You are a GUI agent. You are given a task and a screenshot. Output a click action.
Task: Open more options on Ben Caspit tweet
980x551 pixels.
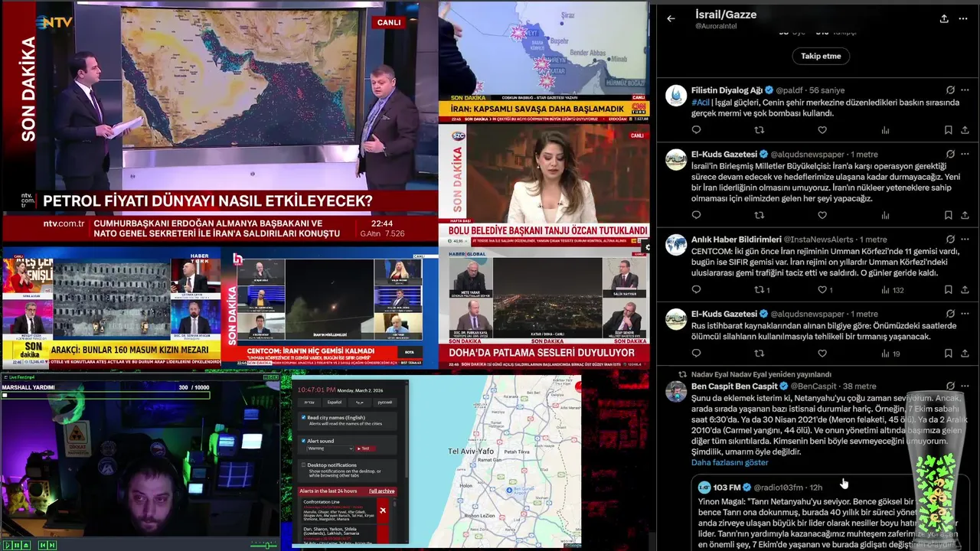965,386
